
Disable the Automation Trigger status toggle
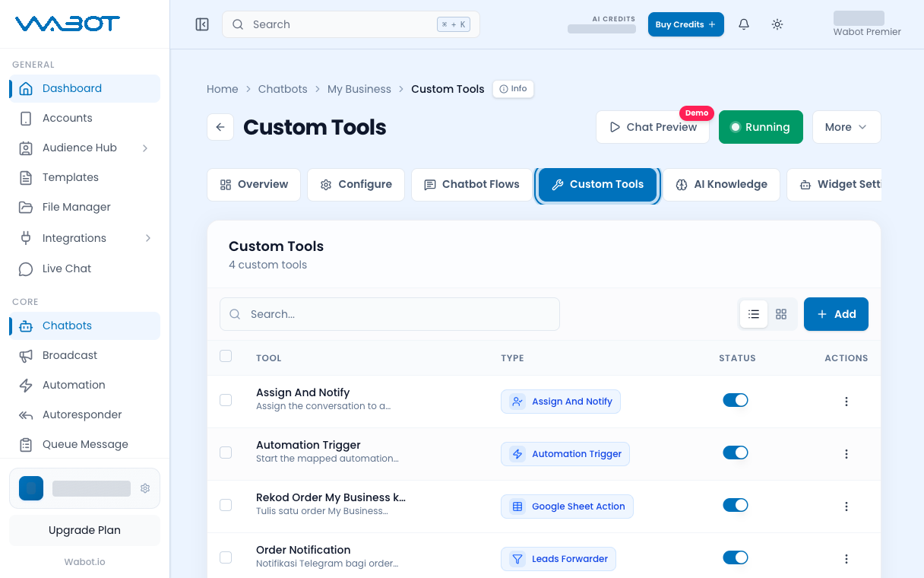[x=736, y=453]
